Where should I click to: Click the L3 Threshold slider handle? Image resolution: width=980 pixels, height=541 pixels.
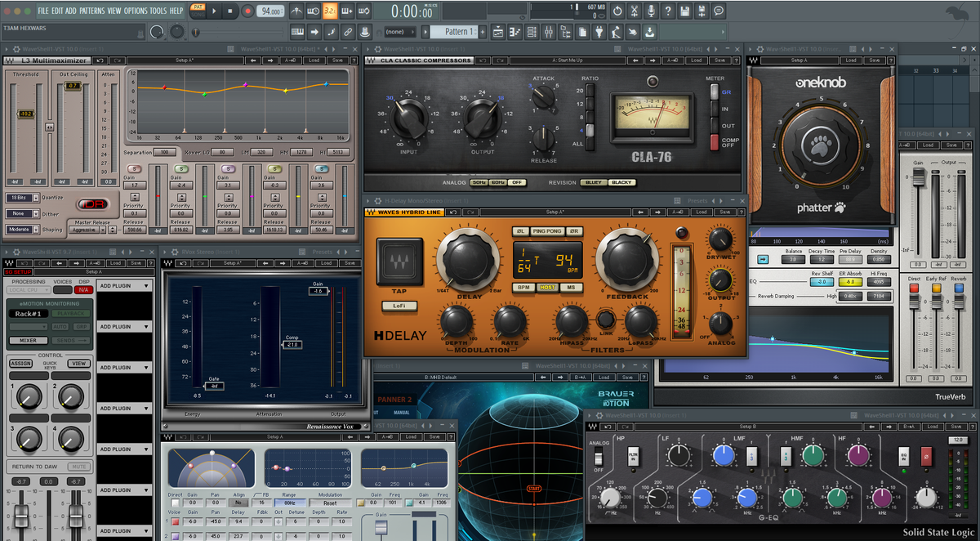[x=25, y=114]
